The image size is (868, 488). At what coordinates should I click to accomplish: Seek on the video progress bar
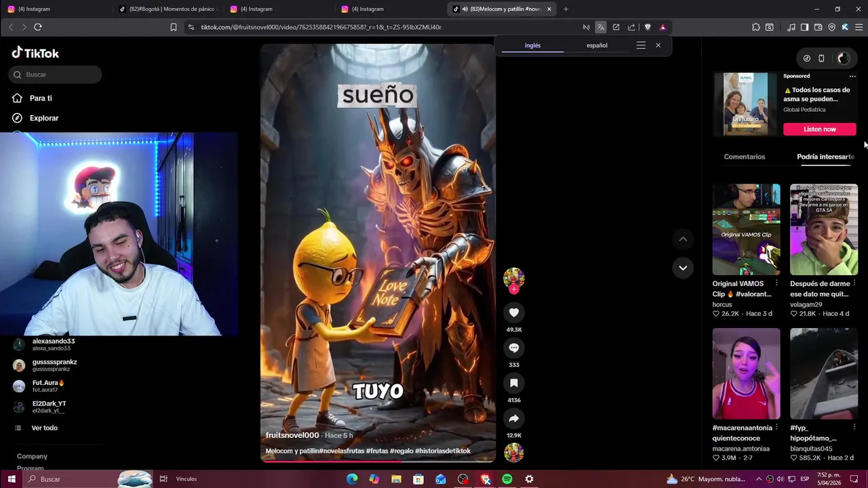378,461
